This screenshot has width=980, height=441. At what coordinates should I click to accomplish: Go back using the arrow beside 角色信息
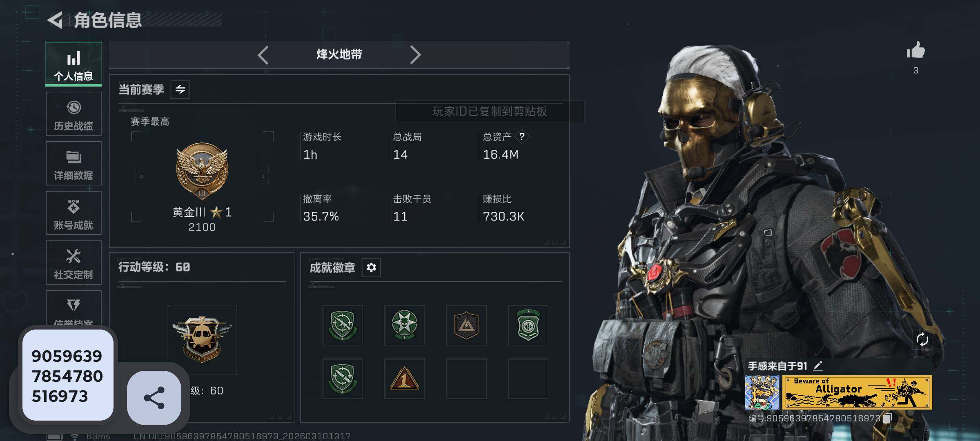click(55, 20)
